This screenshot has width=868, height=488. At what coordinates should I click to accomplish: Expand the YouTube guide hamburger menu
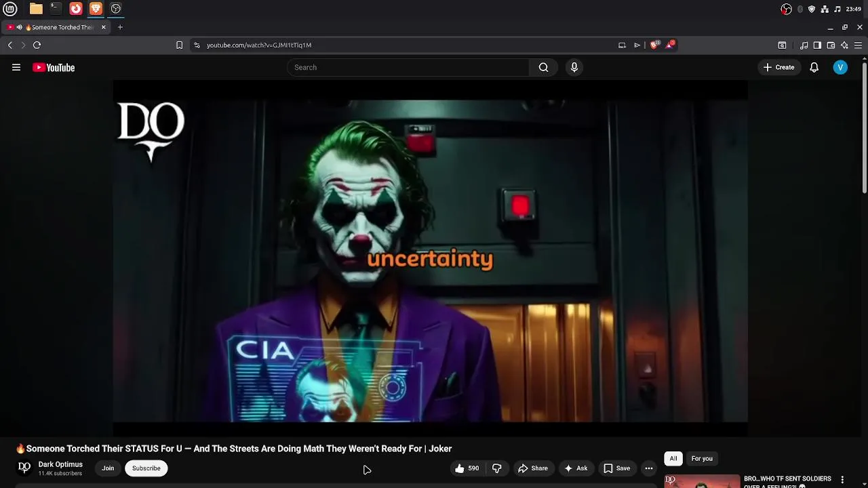point(16,67)
